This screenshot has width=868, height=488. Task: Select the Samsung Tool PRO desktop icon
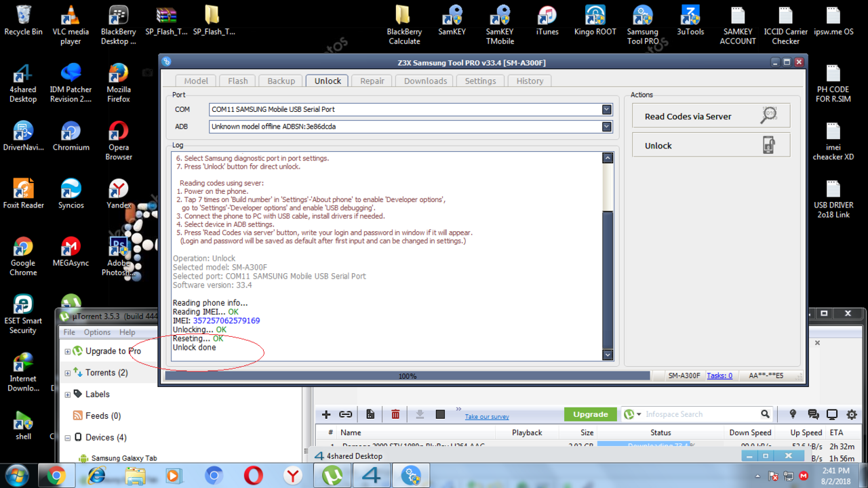click(642, 25)
